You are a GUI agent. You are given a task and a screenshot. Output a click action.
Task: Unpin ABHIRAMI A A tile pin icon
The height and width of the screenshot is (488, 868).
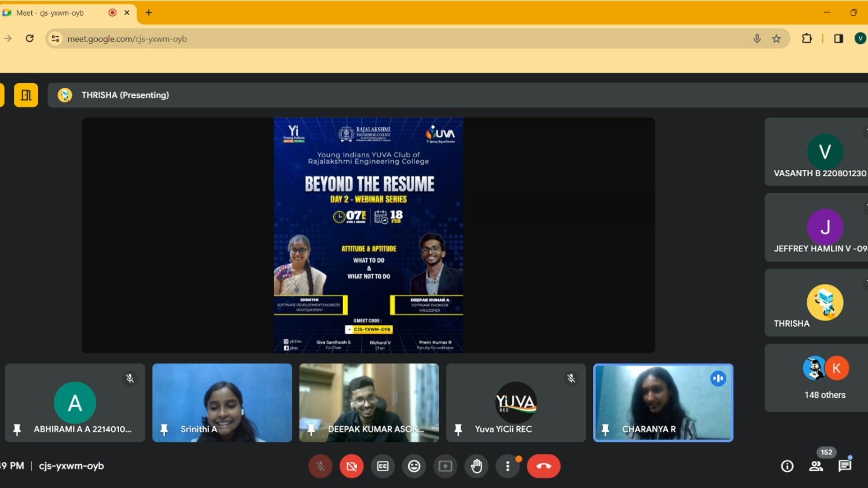point(17,430)
